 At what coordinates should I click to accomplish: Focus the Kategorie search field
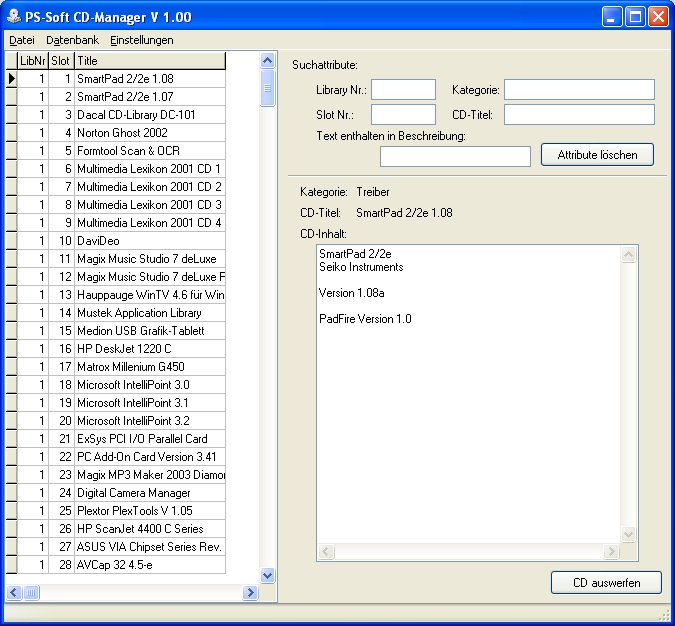coord(579,90)
